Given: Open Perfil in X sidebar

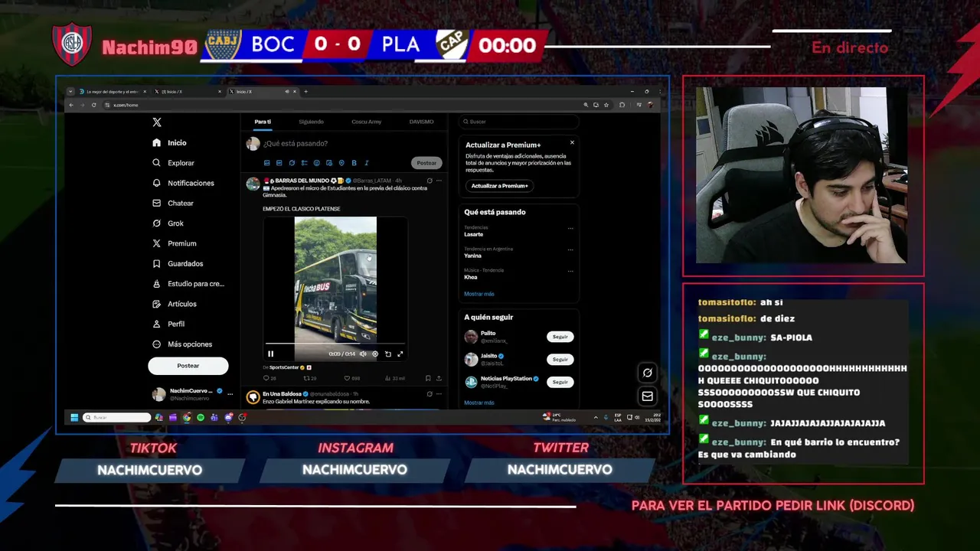Looking at the screenshot, I should pos(168,324).
